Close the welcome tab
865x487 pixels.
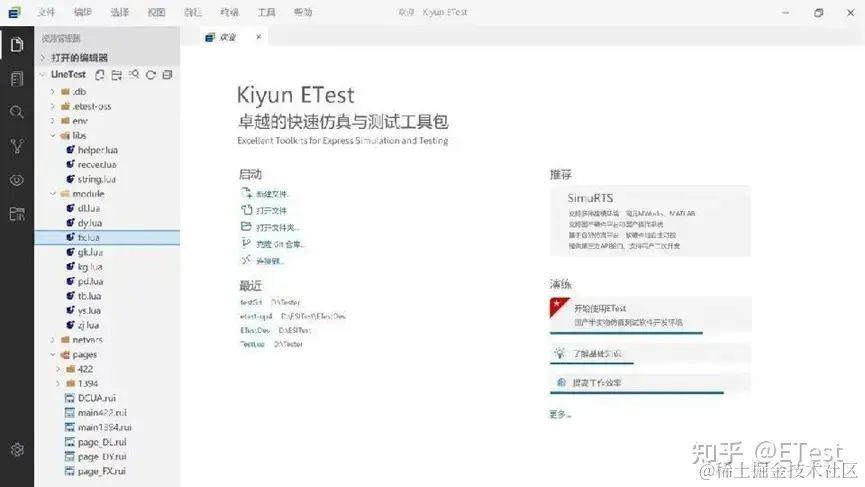258,37
